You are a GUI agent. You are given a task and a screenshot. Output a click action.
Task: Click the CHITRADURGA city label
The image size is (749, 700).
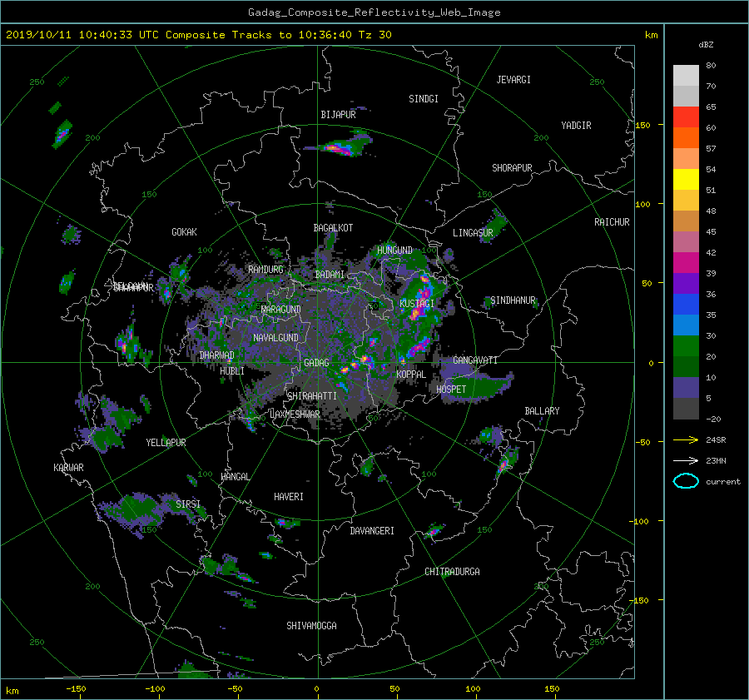[x=452, y=572]
